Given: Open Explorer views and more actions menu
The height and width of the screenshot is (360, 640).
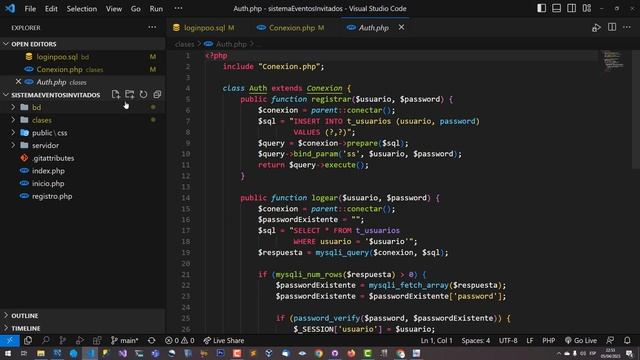Looking at the screenshot, I should coord(152,27).
